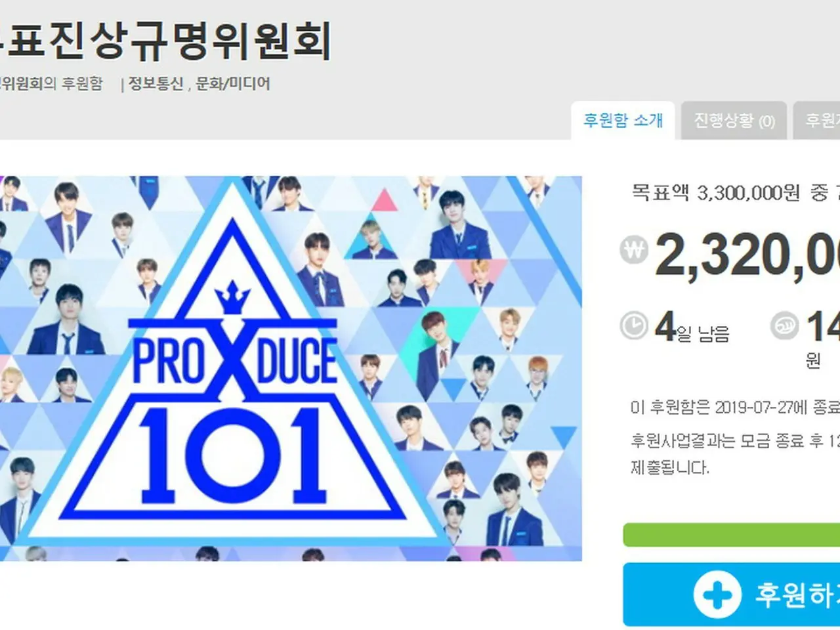Click the 문화/미디어 category link
Viewport: 840px width, 630px height.
[x=233, y=83]
